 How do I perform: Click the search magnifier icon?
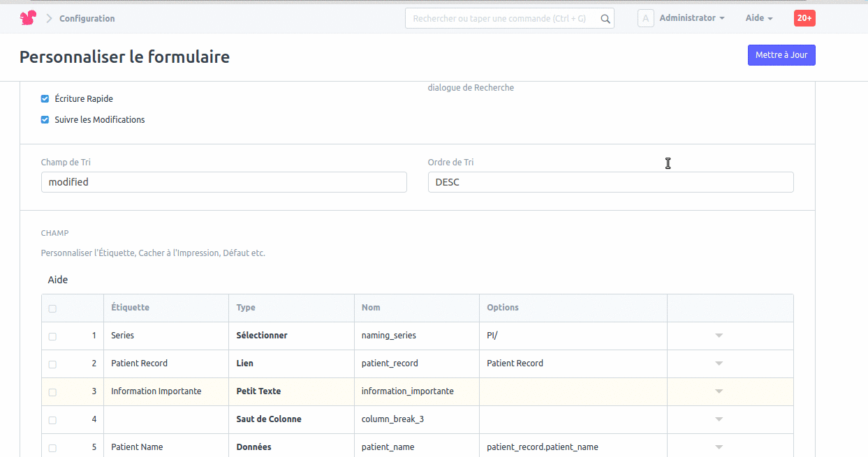click(605, 19)
